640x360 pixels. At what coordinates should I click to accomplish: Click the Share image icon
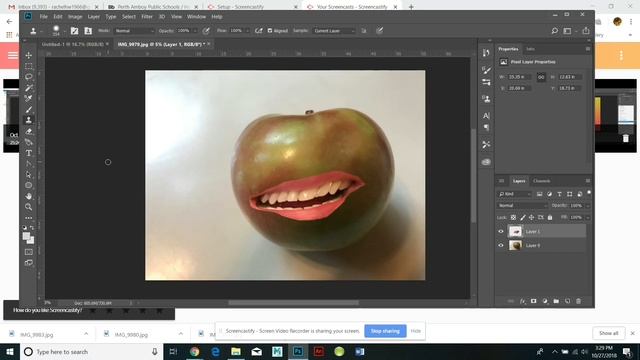click(x=586, y=31)
